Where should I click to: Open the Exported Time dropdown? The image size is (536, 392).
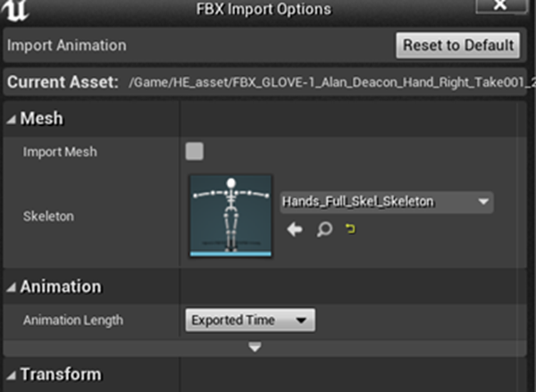tap(250, 321)
